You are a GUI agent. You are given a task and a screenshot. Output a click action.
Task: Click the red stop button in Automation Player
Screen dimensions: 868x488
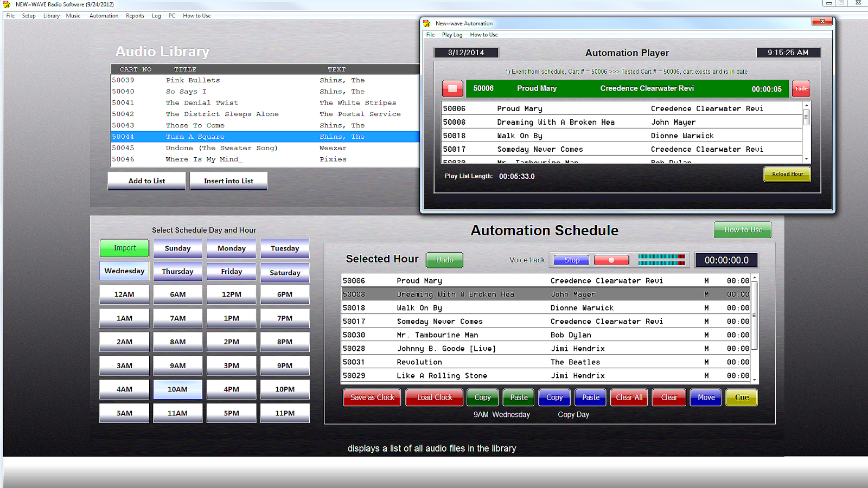pos(452,88)
